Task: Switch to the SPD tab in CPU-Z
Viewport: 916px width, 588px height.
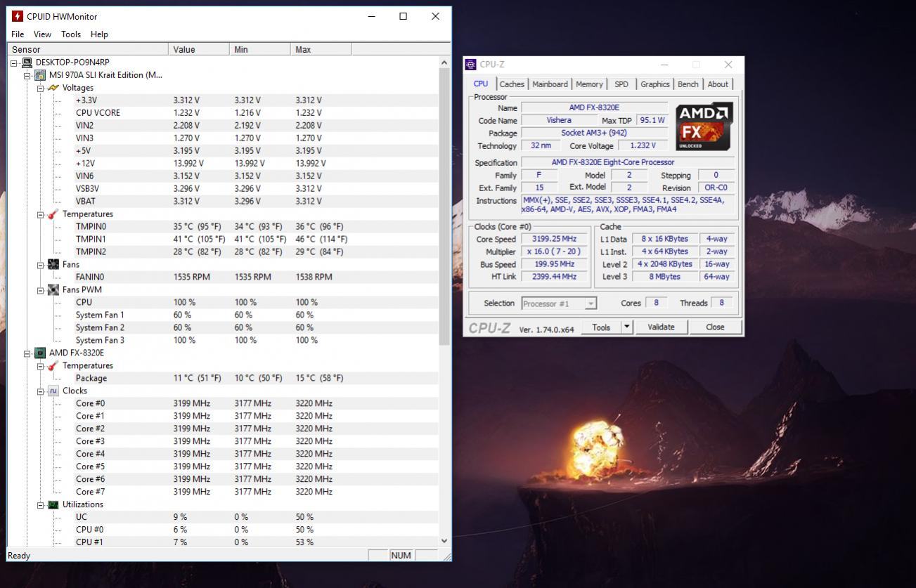Action: 621,84
